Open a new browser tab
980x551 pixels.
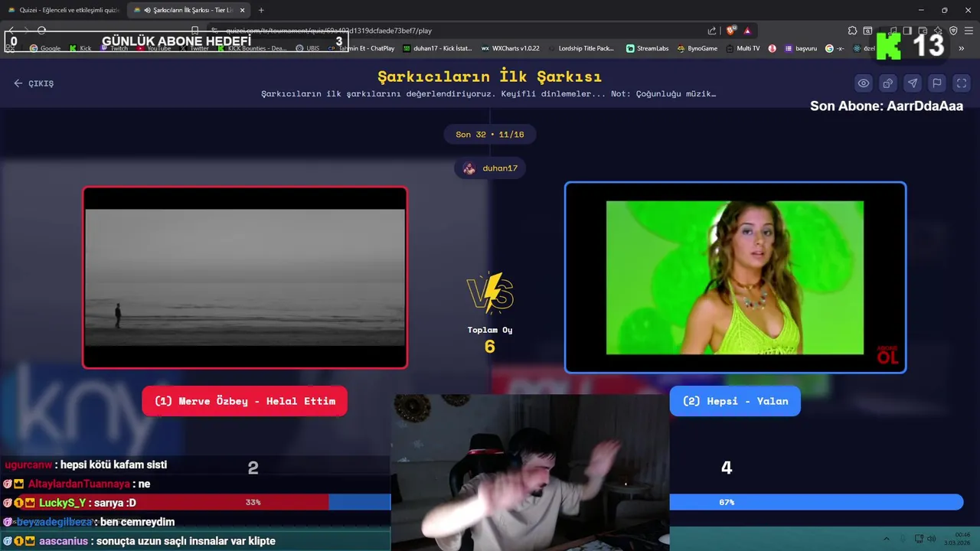(261, 10)
